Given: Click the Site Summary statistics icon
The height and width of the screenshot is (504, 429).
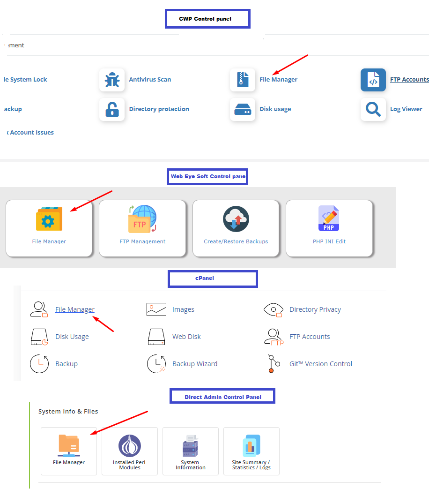Looking at the screenshot, I should pyautogui.click(x=251, y=446).
